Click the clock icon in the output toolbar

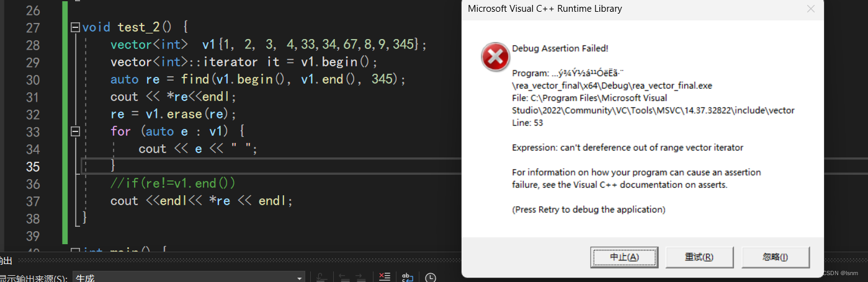pos(430,277)
